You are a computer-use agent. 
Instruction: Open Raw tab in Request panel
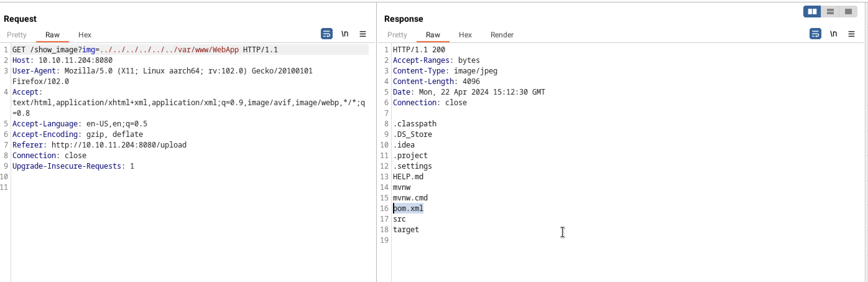tap(52, 35)
